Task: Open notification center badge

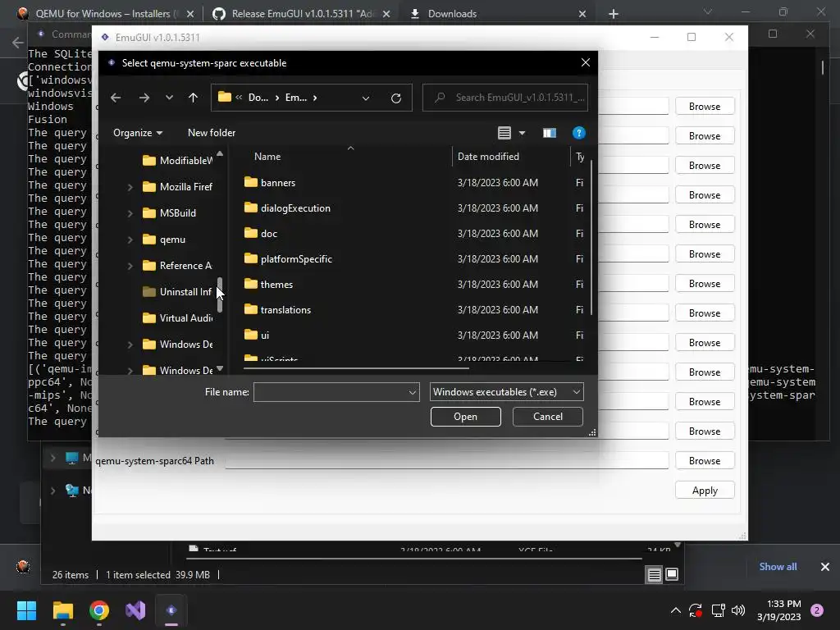Action: click(817, 610)
